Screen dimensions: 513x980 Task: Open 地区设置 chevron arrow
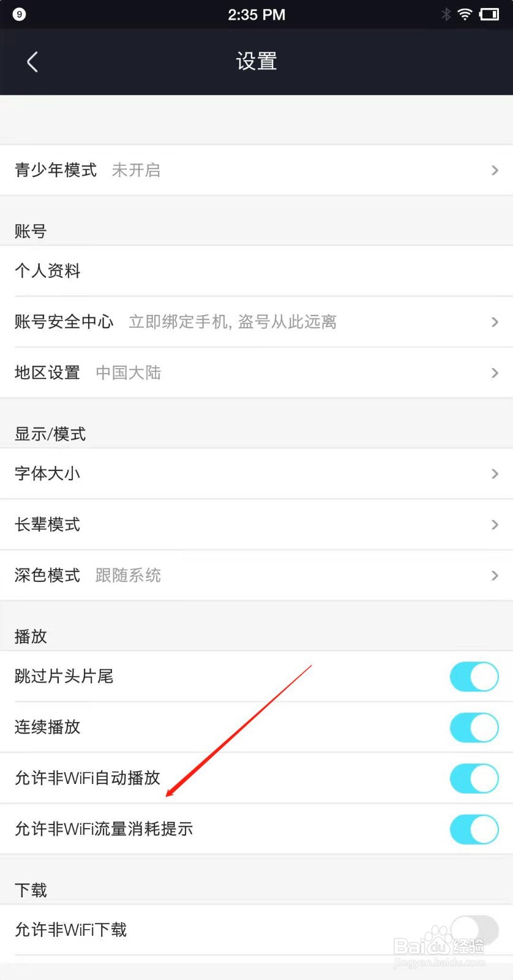(x=495, y=372)
